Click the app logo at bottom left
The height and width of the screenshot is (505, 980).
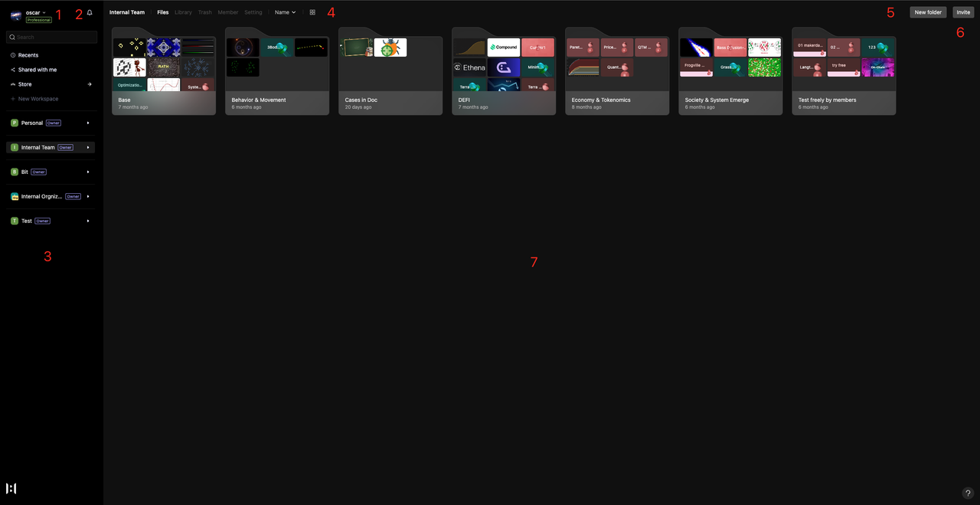[11, 489]
